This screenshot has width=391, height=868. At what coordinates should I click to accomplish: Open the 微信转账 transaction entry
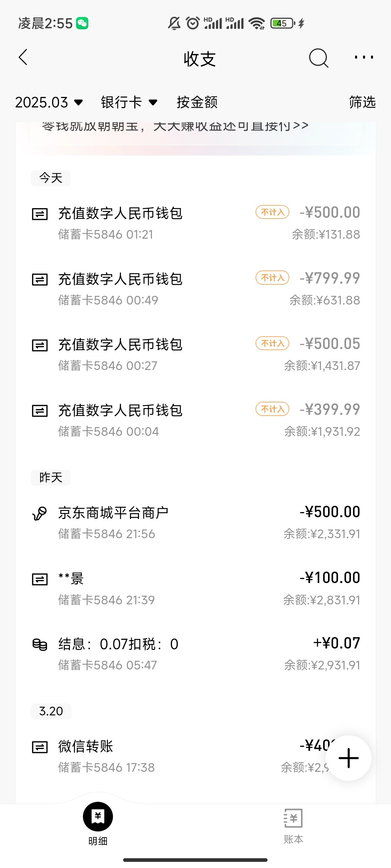(145, 756)
